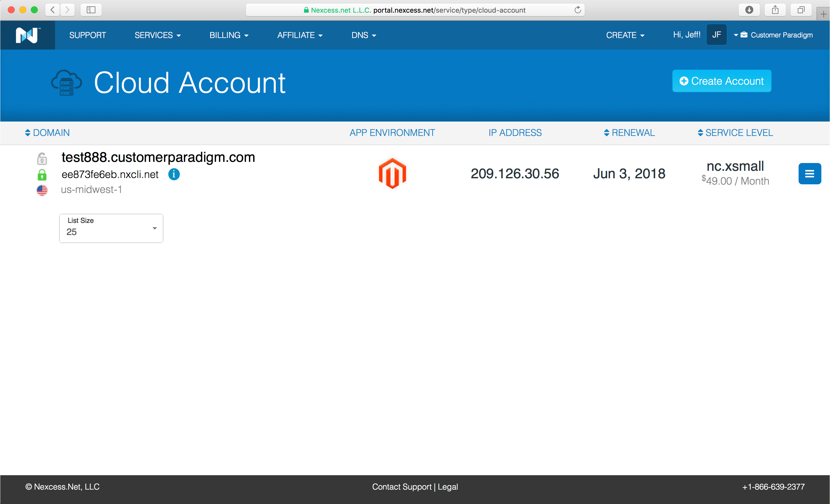Viewport: 830px width, 504px height.
Task: Open the hamburger actions menu for the account
Action: [810, 174]
